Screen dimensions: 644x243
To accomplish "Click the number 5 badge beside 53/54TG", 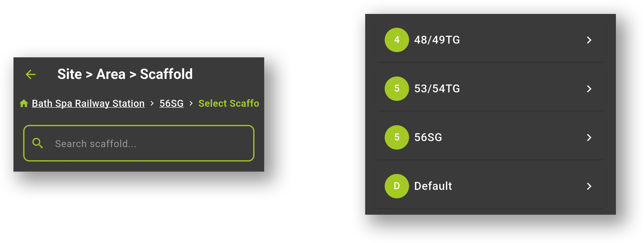I will 397,88.
